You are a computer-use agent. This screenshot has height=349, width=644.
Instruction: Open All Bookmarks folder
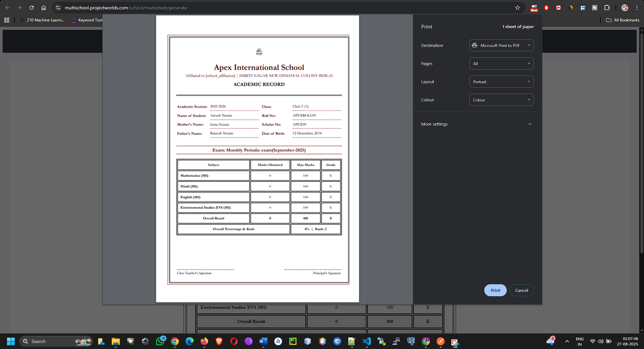(623, 20)
